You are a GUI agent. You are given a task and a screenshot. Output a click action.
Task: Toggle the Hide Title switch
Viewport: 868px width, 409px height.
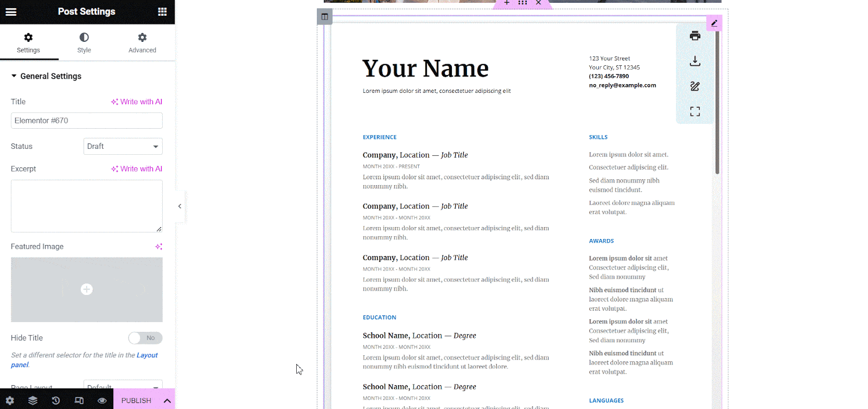click(145, 338)
